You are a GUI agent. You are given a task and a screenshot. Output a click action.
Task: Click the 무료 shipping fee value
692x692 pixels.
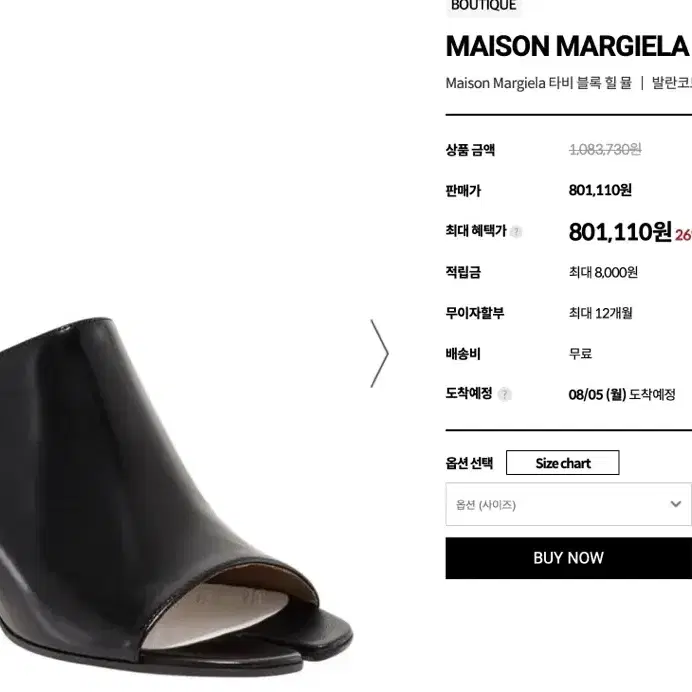click(x=580, y=354)
